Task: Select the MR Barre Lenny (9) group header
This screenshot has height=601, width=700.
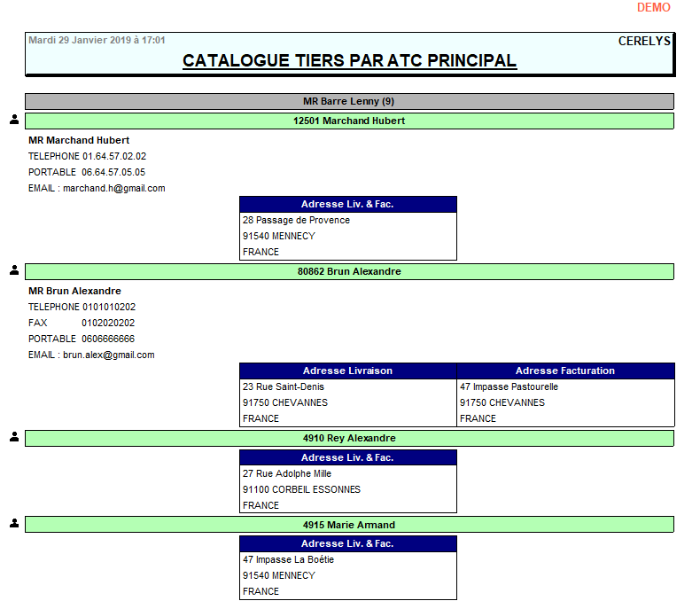Action: [x=349, y=101]
